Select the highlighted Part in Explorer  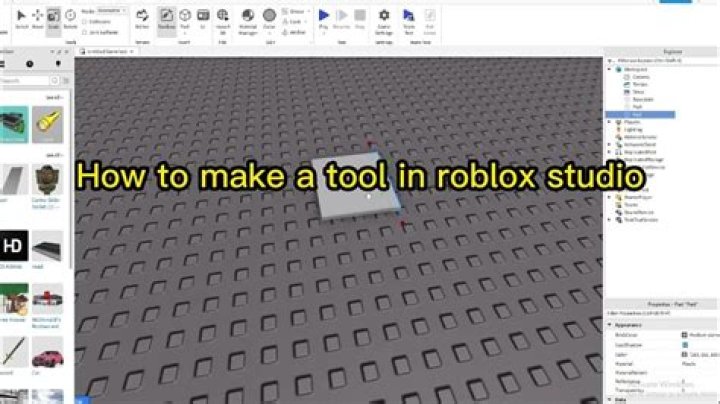[640, 114]
